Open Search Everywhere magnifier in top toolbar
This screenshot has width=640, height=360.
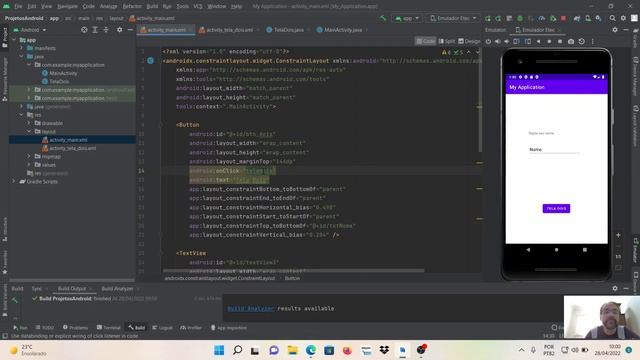pyautogui.click(x=613, y=18)
